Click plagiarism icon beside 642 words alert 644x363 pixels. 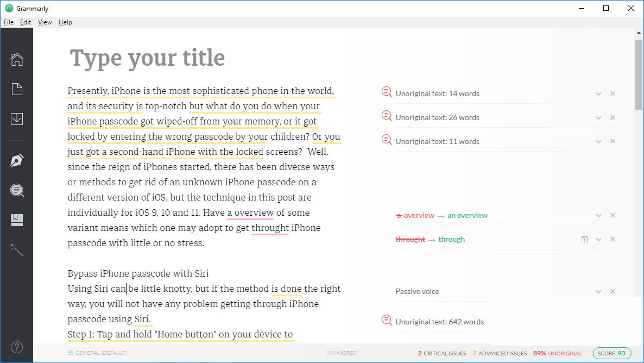[387, 320]
